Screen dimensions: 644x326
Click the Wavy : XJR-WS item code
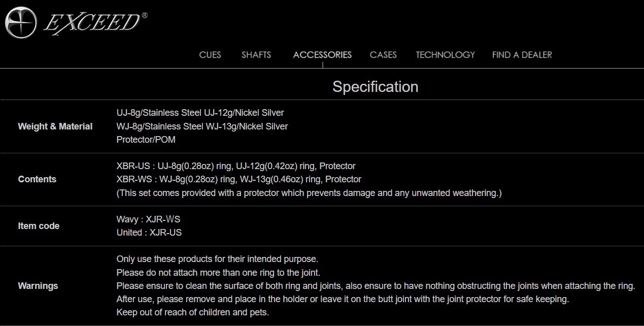148,219
